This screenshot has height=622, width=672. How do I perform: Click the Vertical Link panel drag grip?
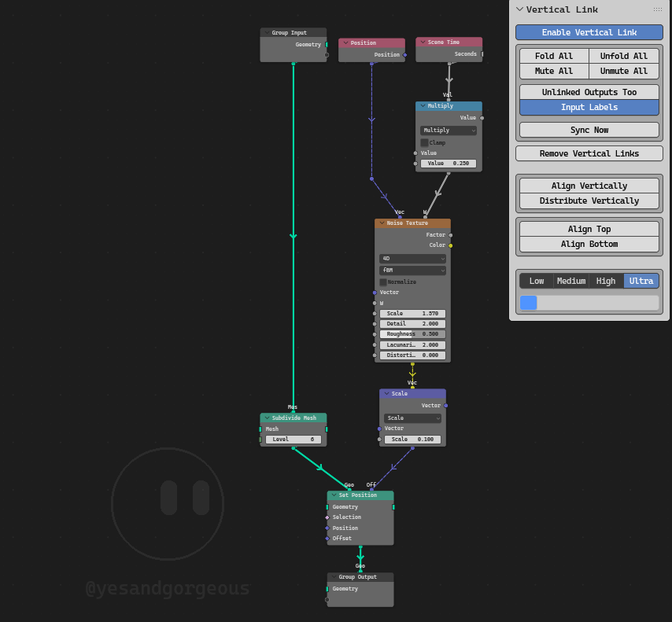(657, 9)
